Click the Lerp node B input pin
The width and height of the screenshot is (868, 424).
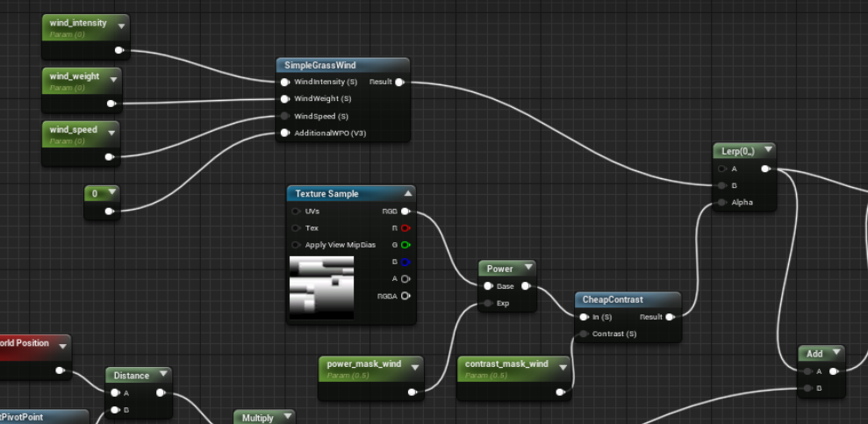pyautogui.click(x=722, y=185)
